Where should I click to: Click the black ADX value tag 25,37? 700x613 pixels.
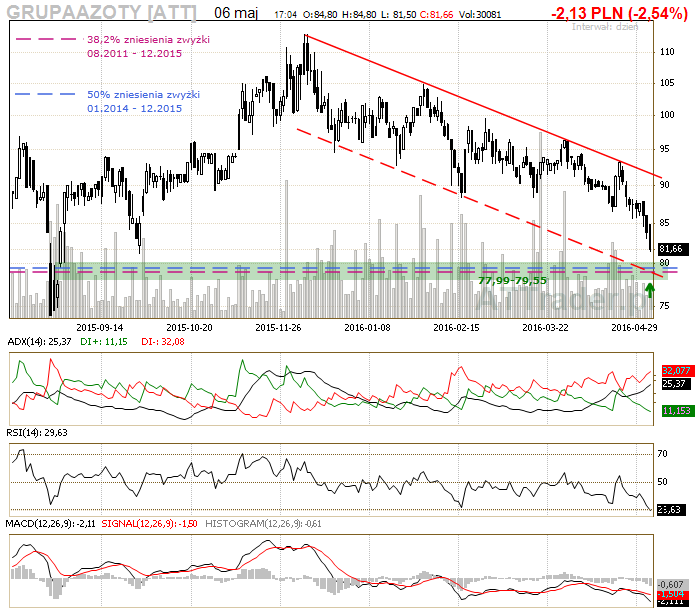tap(675, 384)
